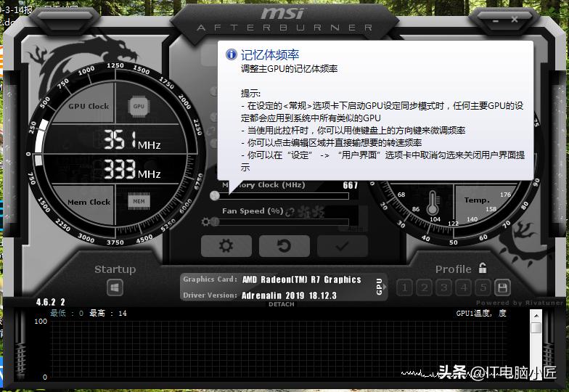Open the GPU selector arrow
Image resolution: width=569 pixels, height=392 pixels.
point(385,287)
